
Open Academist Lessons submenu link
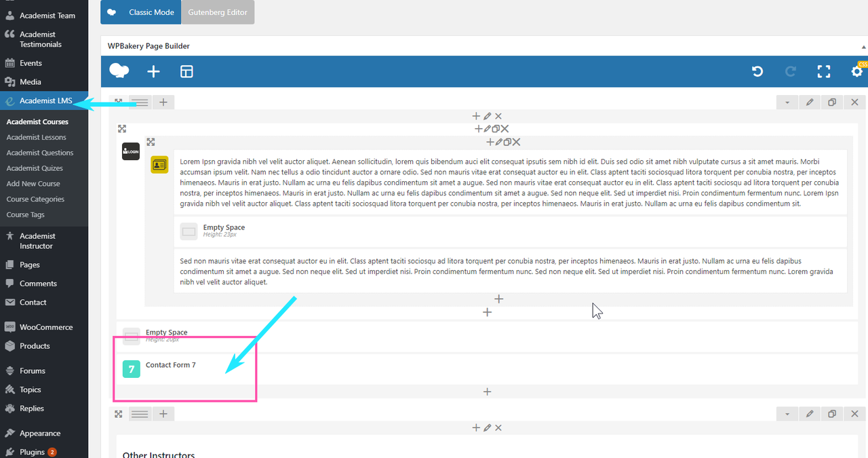(36, 137)
